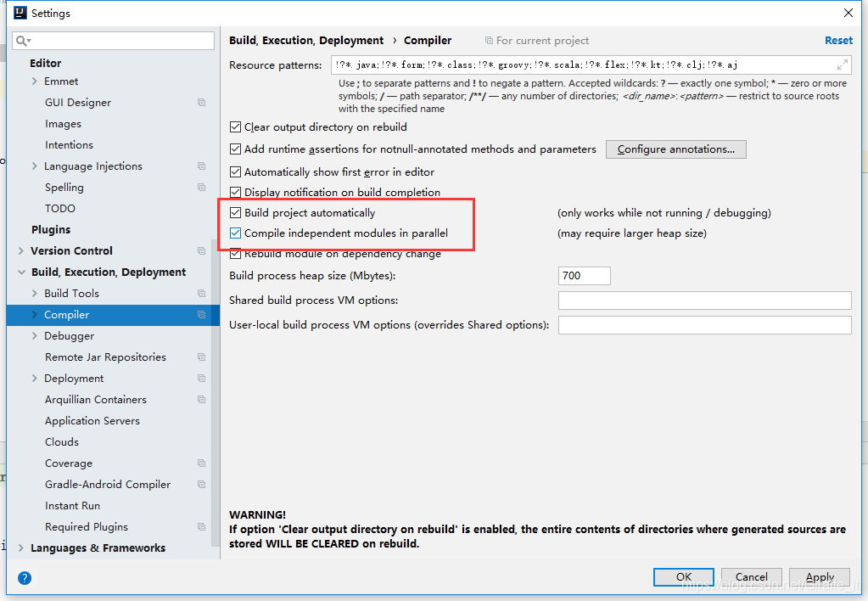Click the Cancel button
868x601 pixels.
[x=751, y=576]
